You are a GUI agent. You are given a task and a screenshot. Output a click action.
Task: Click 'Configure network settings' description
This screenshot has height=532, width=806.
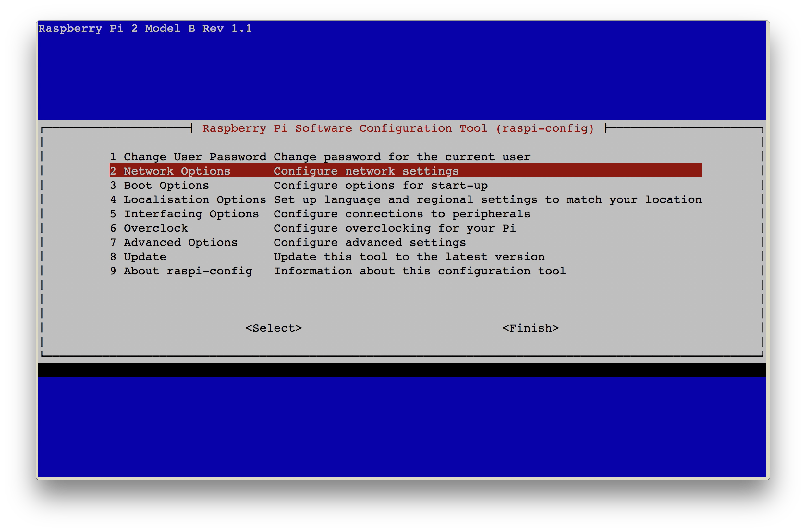[366, 171]
